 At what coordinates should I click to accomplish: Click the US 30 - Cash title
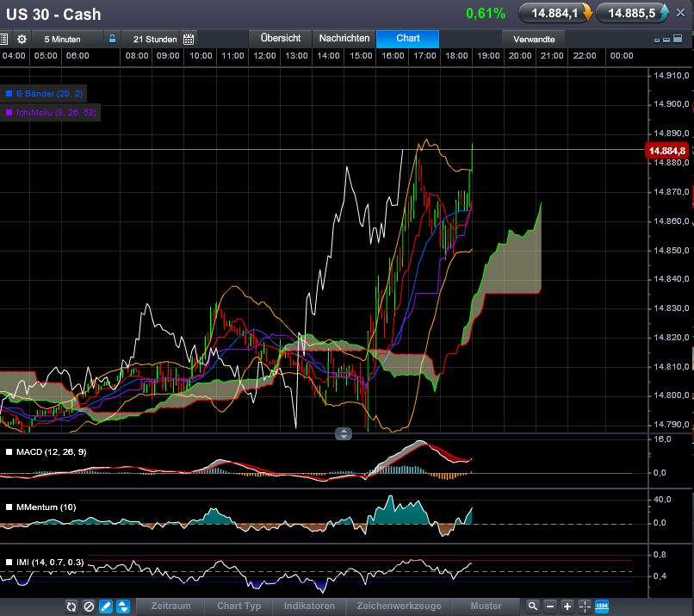(53, 14)
